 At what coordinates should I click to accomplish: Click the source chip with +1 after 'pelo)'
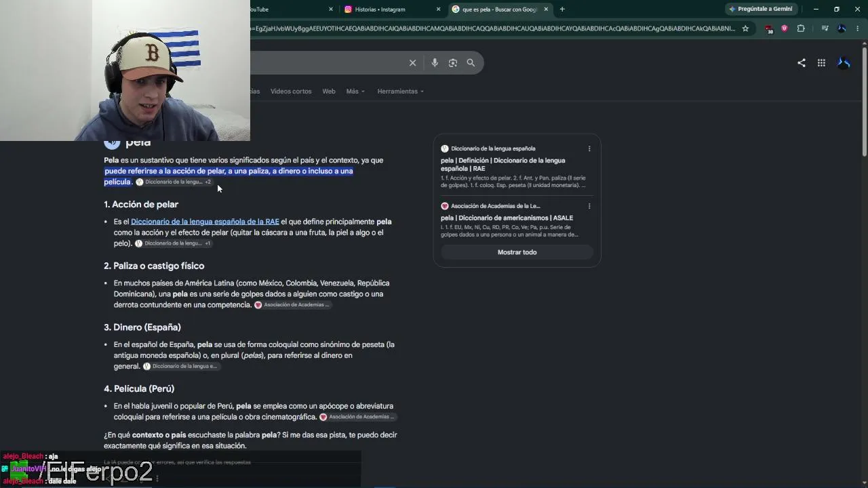tap(174, 243)
